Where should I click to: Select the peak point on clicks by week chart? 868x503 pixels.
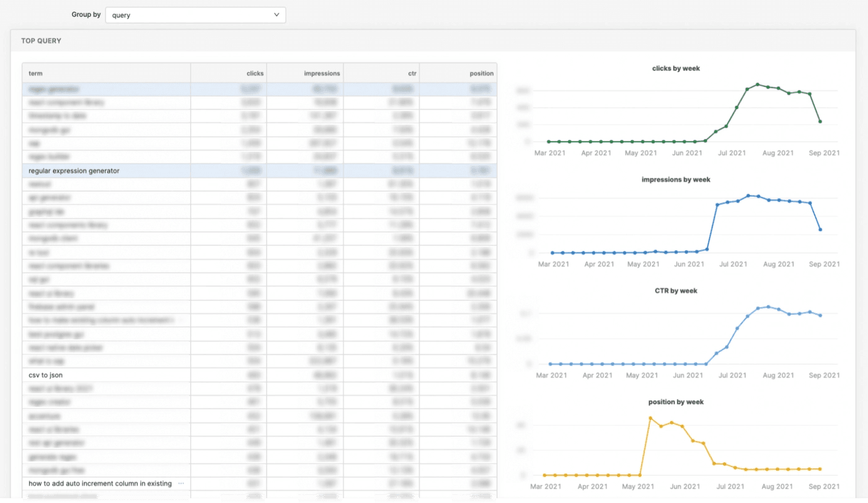pyautogui.click(x=757, y=85)
